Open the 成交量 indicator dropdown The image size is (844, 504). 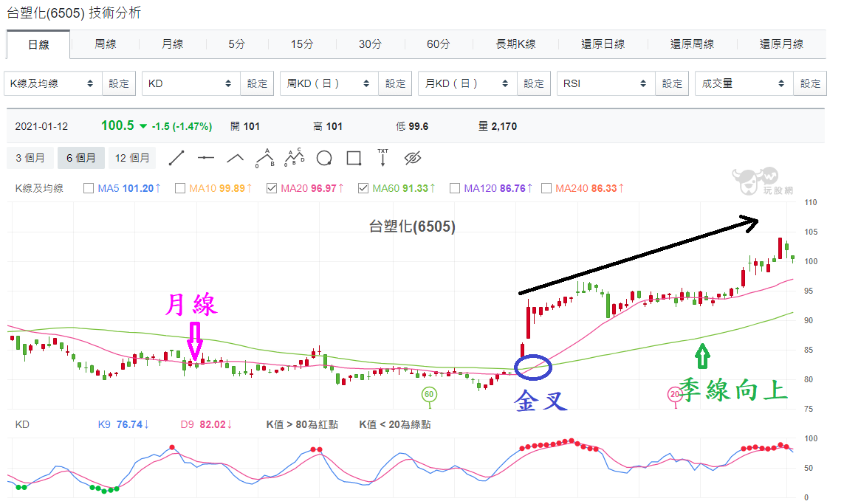point(744,83)
